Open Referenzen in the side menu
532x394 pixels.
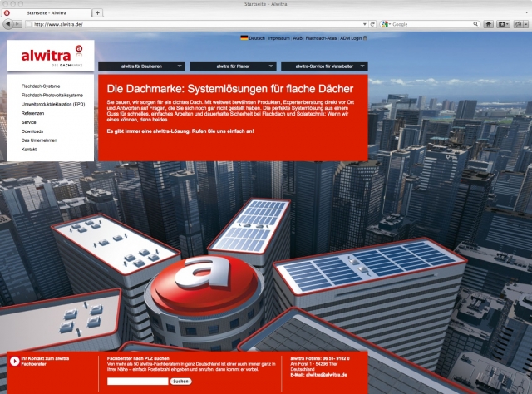click(32, 113)
